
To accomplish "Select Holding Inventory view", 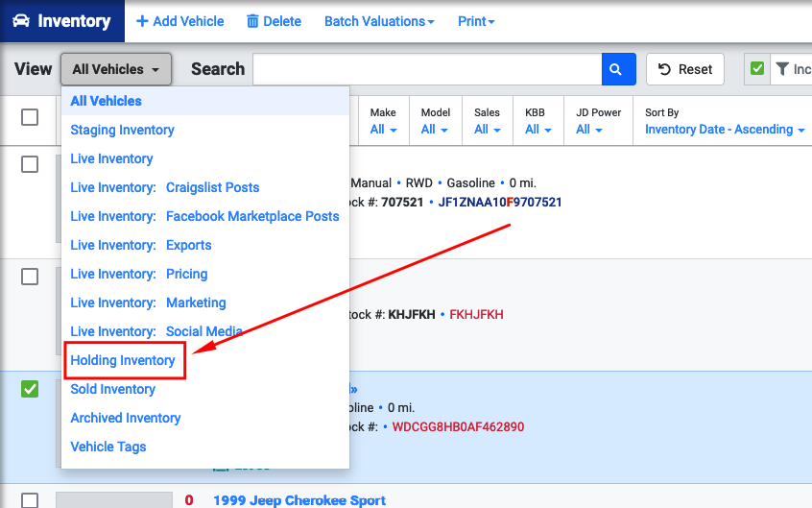I will tap(123, 360).
